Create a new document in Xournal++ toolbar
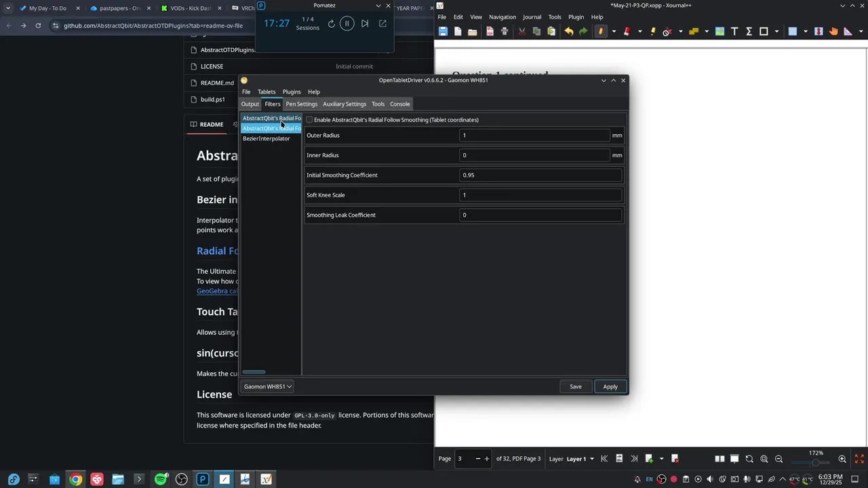 [458, 31]
